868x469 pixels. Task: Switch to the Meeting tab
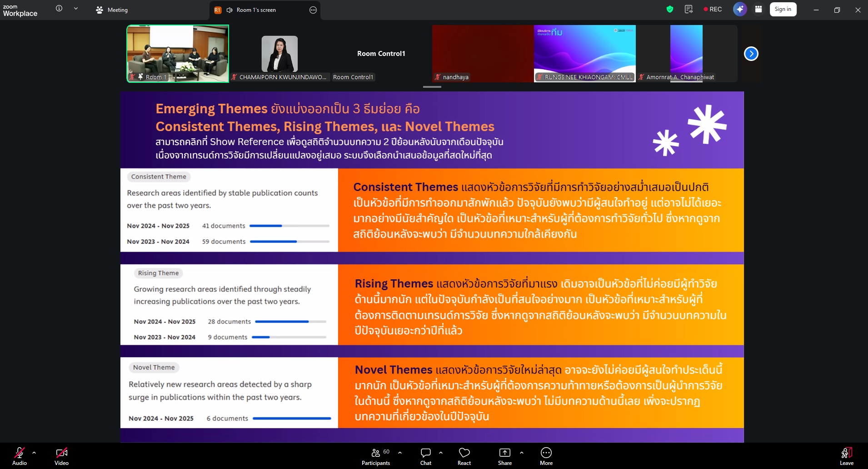coord(112,10)
